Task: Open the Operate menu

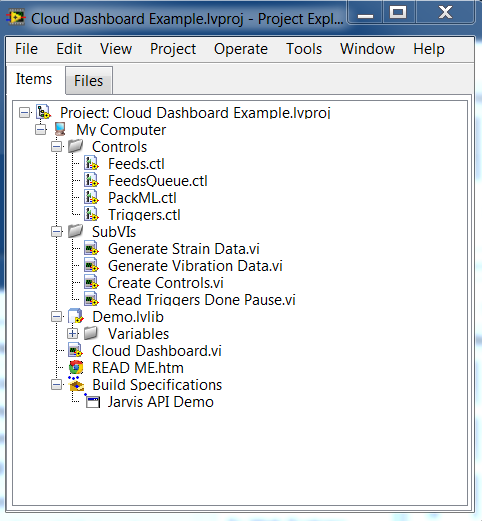Action: (241, 49)
